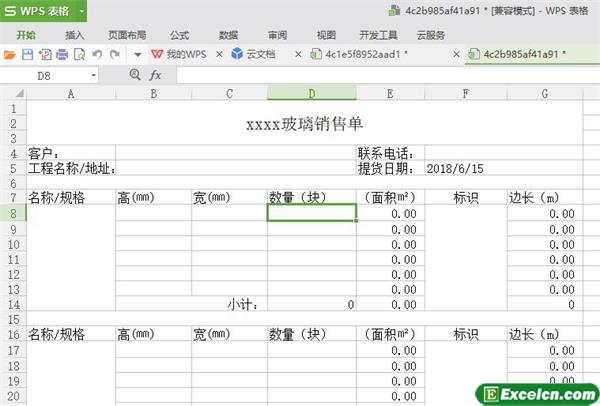Viewport: 600px width, 406px height.
Task: Click the fill handle of cell D8
Action: coord(356,221)
